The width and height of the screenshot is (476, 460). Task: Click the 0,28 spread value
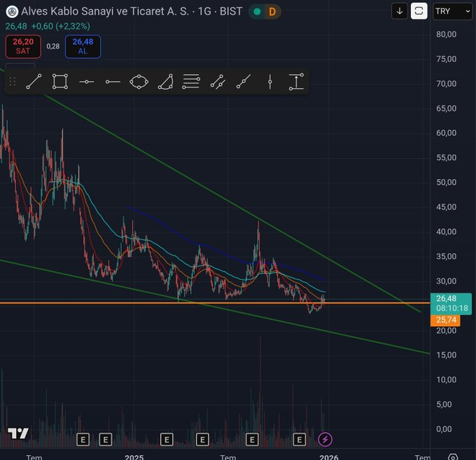pyautogui.click(x=53, y=46)
